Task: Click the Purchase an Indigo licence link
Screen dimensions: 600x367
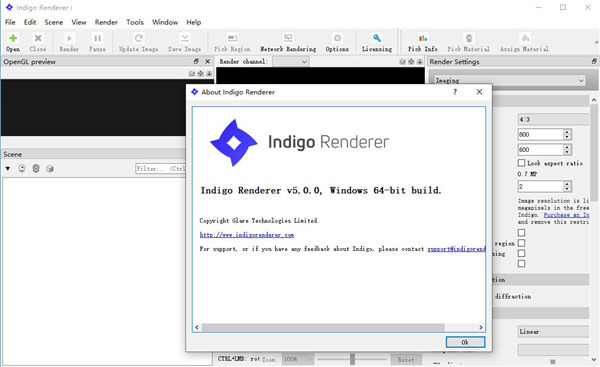Action: (x=566, y=215)
